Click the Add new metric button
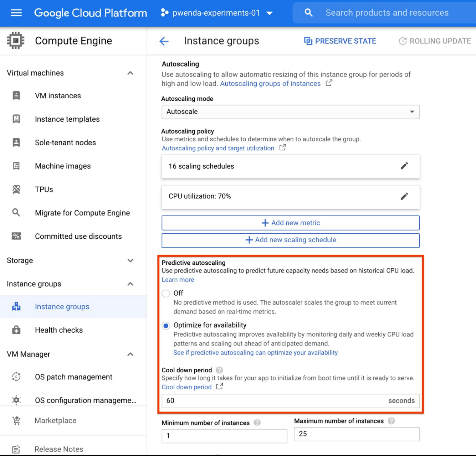The image size is (476, 456). click(x=290, y=223)
